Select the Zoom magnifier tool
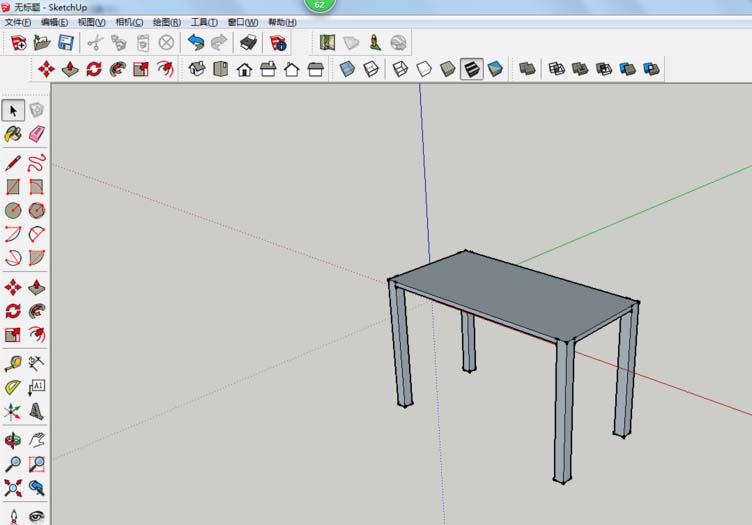Viewport: 752px width, 525px height. (13, 464)
